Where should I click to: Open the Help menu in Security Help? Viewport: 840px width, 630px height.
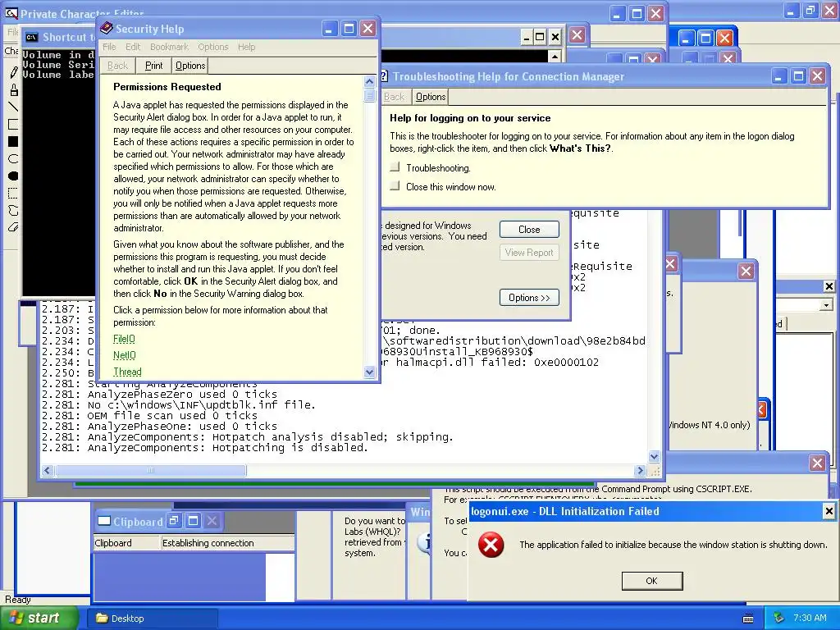(246, 47)
